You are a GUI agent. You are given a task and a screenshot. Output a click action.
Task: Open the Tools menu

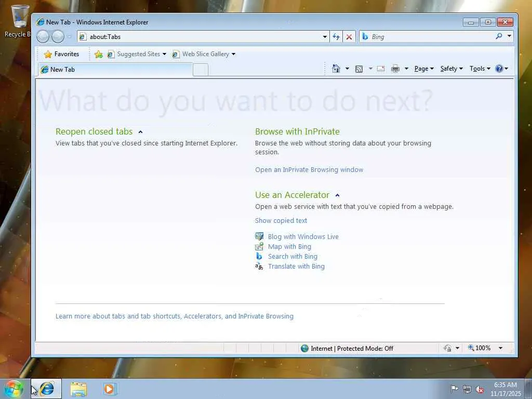pos(480,69)
